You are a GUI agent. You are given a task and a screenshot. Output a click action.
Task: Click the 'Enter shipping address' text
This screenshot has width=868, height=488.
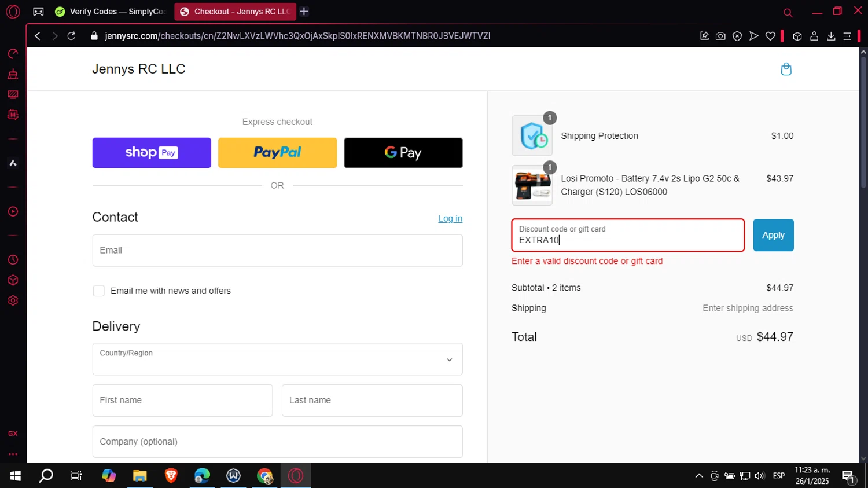748,308
